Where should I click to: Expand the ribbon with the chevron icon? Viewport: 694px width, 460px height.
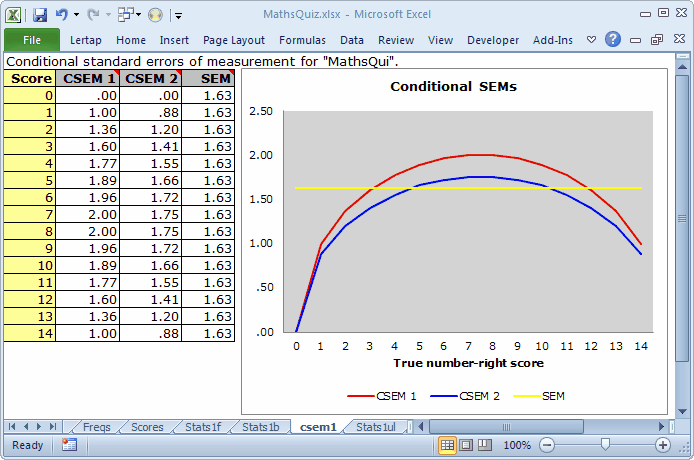(x=591, y=39)
